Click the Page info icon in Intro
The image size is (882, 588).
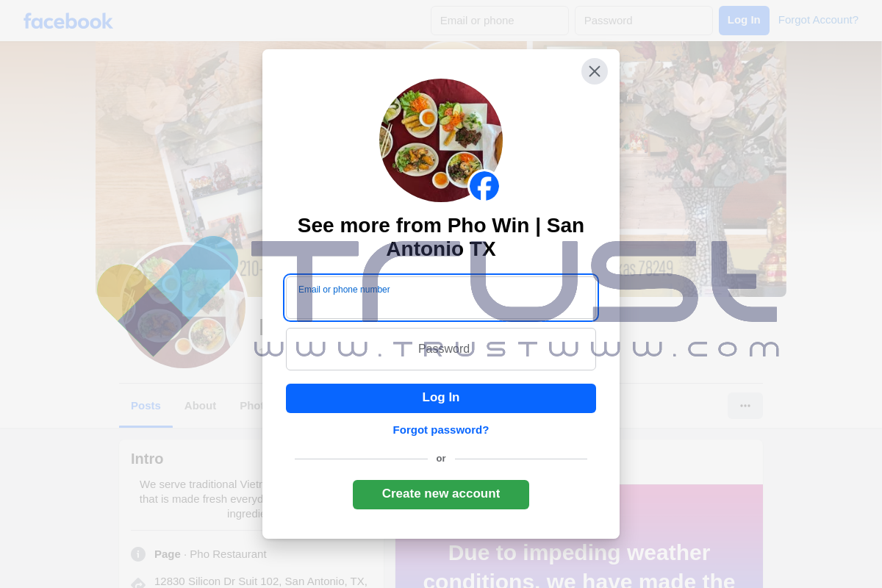(x=138, y=554)
